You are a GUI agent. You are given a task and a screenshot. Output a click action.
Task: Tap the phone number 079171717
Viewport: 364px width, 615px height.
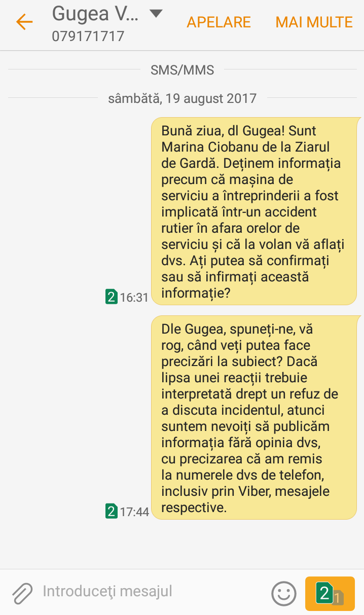[x=88, y=37]
